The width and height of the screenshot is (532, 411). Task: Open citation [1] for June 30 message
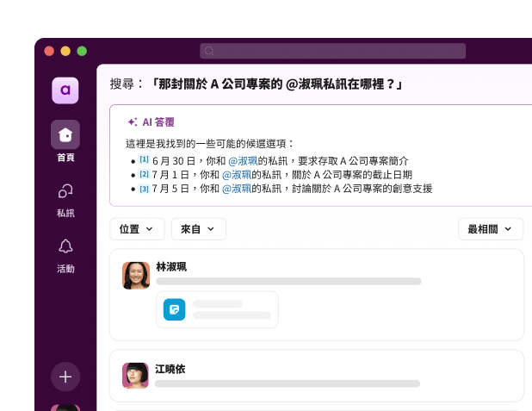click(x=145, y=159)
